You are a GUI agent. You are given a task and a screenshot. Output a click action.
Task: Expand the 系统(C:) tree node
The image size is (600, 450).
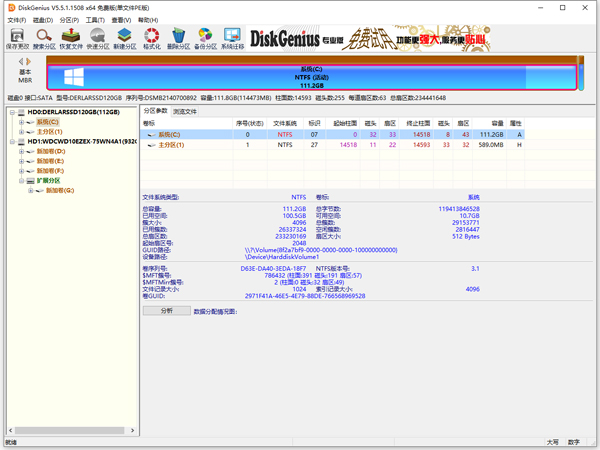pos(21,122)
